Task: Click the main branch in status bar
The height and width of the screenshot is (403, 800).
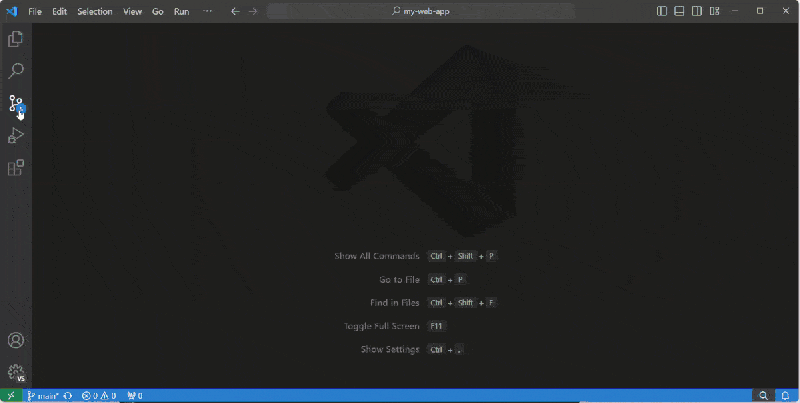Action: [x=43, y=395]
